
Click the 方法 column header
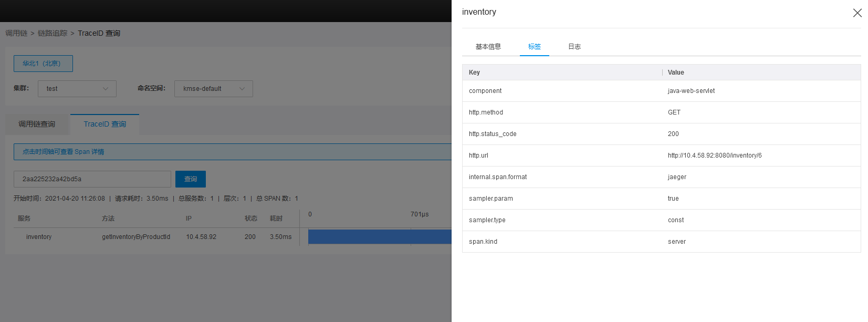[108, 219]
